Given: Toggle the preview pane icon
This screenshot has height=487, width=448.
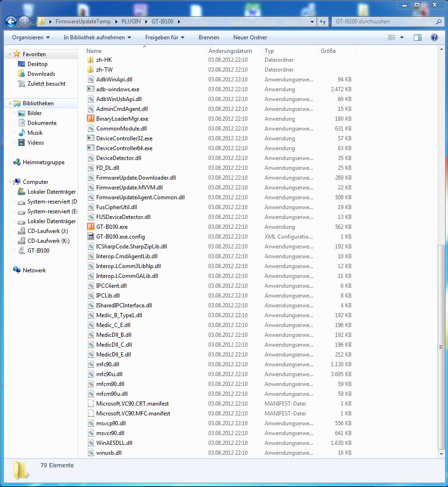Looking at the screenshot, I should click(418, 37).
